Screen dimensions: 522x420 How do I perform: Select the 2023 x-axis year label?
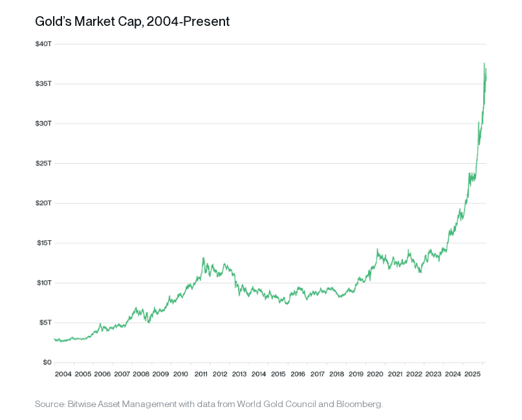[434, 374]
